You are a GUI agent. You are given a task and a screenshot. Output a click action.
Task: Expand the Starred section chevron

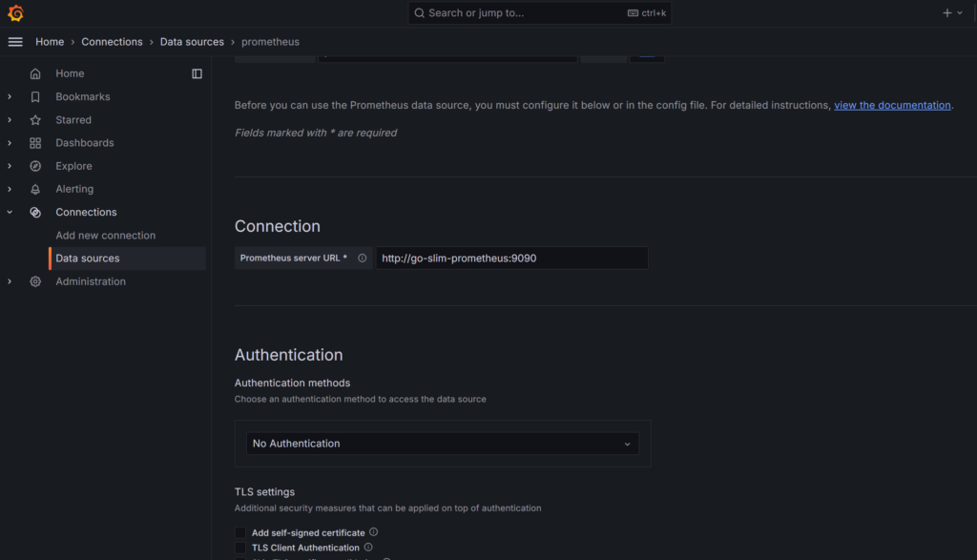coord(10,119)
